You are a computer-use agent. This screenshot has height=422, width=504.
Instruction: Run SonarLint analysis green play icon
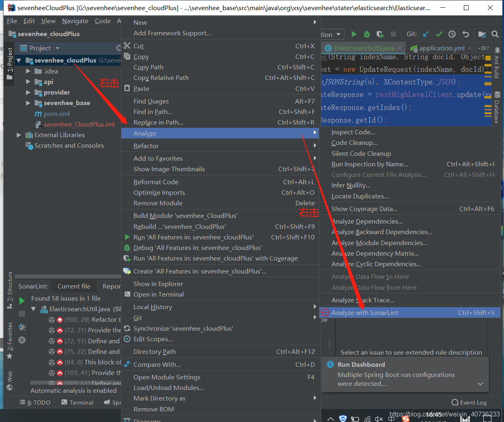click(x=22, y=301)
